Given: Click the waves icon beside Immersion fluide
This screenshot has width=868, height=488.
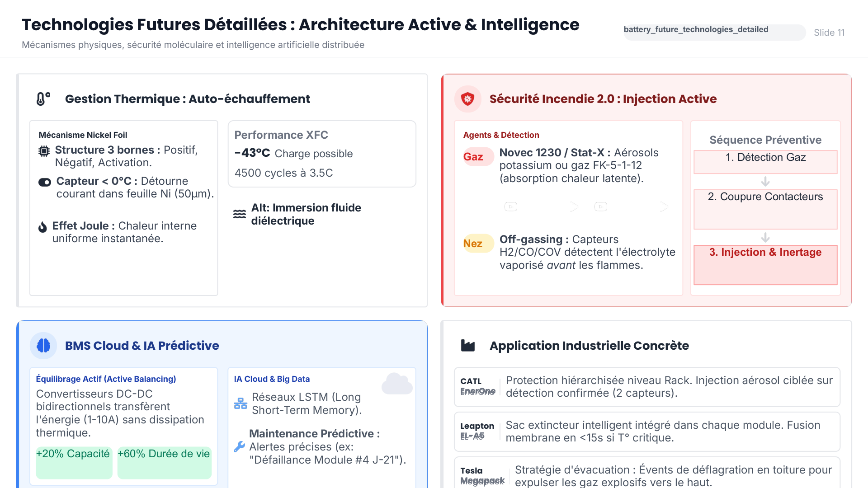Looking at the screenshot, I should tap(240, 214).
